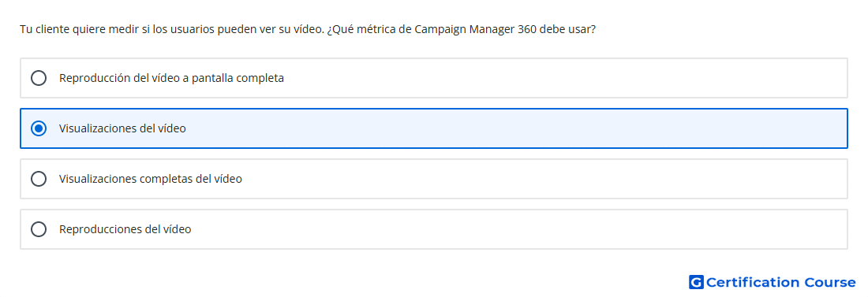Viewport: 868px width, 297px height.
Task: Click blank space in the third answer box
Action: (x=554, y=179)
